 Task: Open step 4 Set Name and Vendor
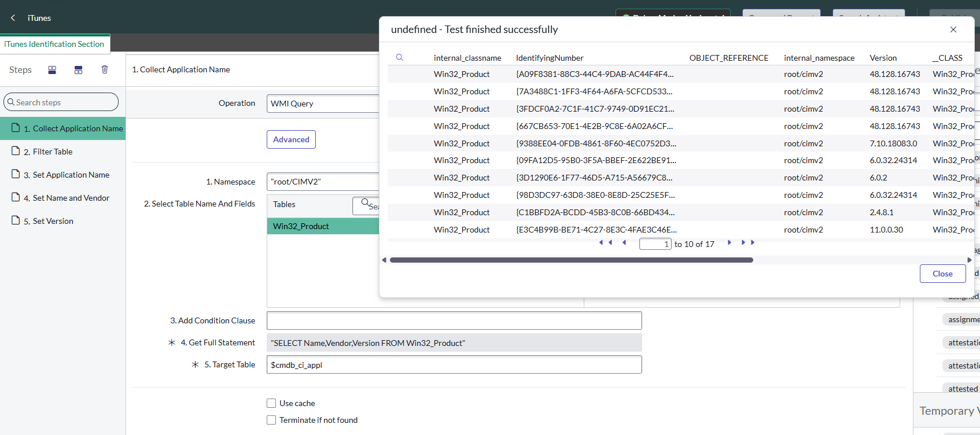[x=63, y=198]
